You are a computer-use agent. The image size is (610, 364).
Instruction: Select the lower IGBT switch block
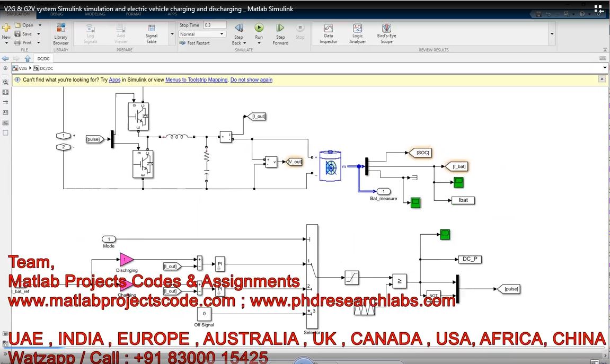pyautogui.click(x=143, y=164)
